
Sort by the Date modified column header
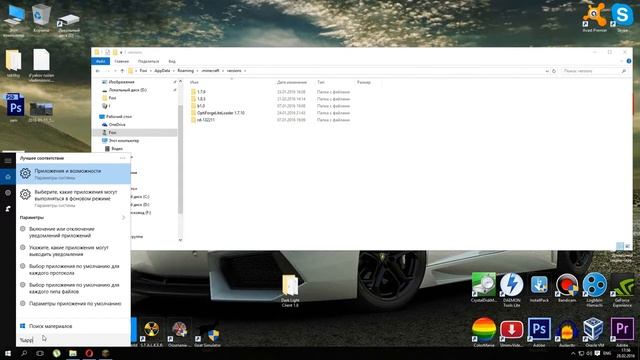(292, 82)
